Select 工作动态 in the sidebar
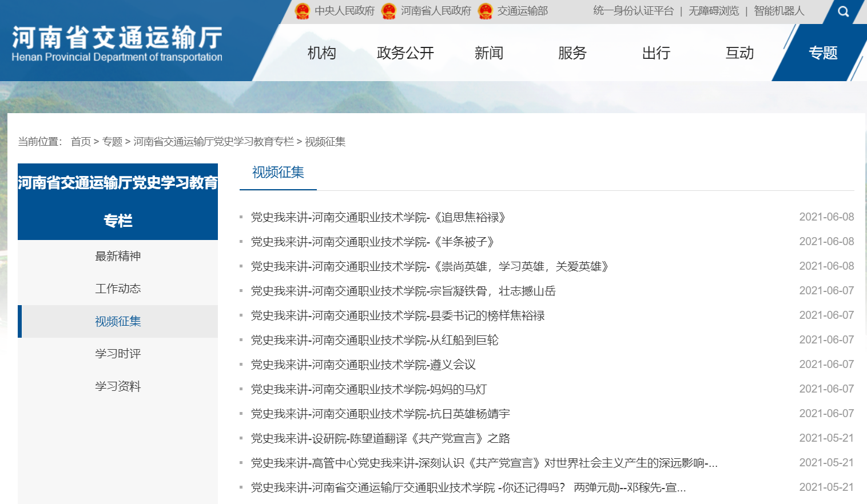 [118, 289]
